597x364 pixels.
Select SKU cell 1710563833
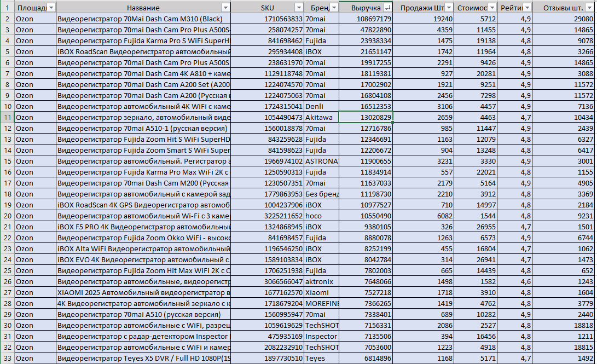(x=267, y=19)
